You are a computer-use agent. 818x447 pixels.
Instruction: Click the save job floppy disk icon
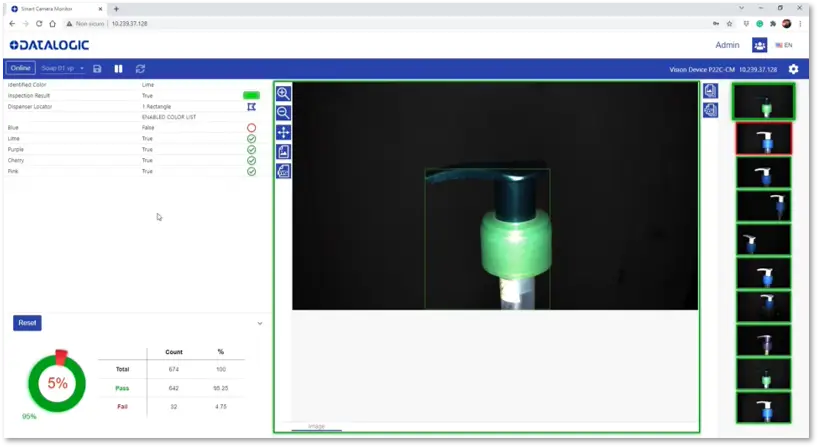[x=97, y=69]
